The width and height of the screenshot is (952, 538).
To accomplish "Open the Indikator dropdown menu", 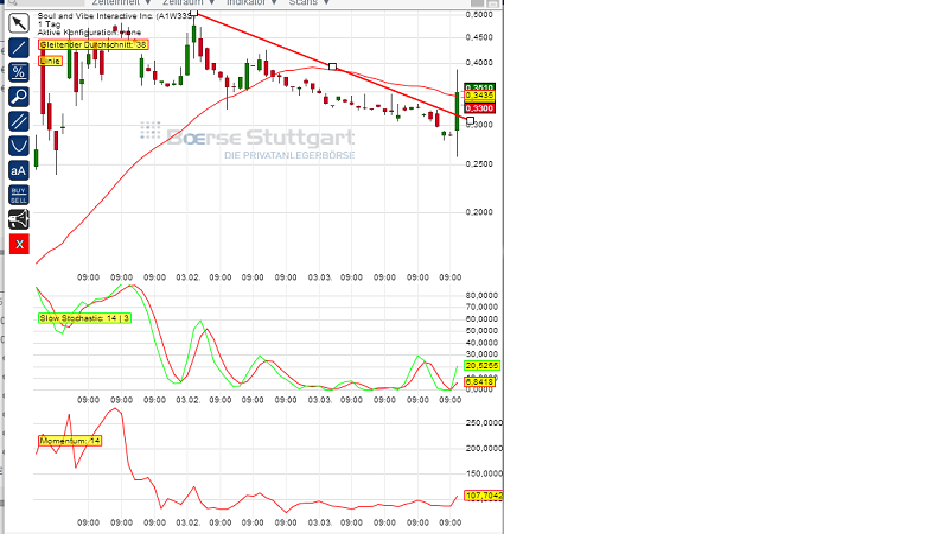I will click(251, 3).
